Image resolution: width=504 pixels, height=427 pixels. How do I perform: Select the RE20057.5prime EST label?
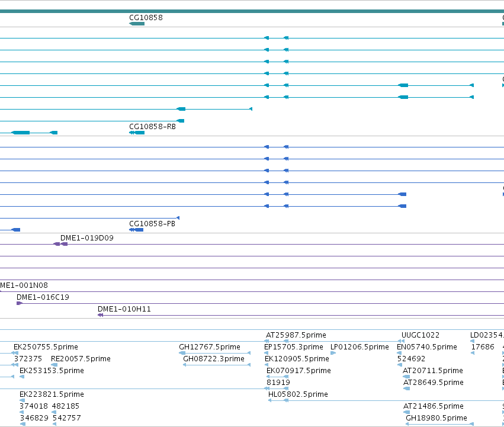point(81,359)
